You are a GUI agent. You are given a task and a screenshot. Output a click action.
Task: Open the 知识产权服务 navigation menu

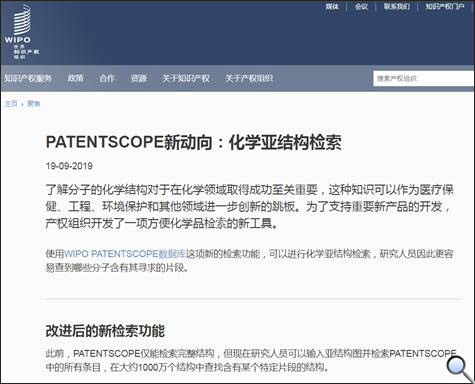tap(28, 78)
